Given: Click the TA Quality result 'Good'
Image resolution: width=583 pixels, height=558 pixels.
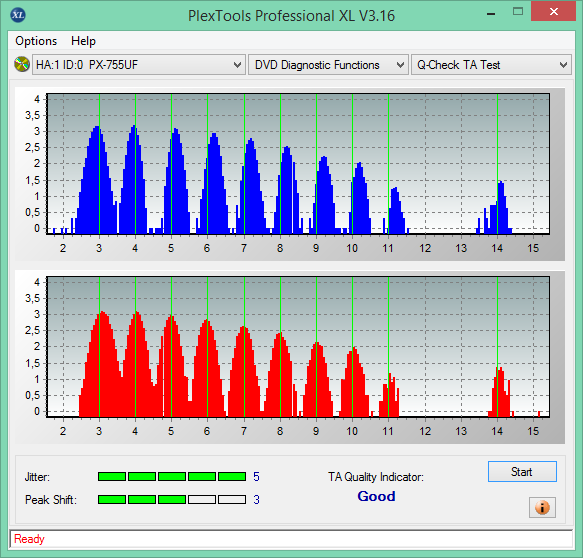Looking at the screenshot, I should click(376, 496).
